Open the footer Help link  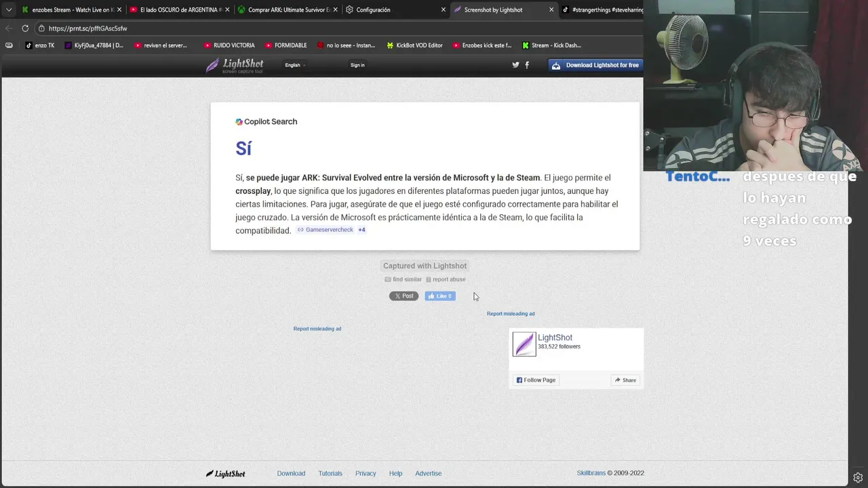pos(395,474)
